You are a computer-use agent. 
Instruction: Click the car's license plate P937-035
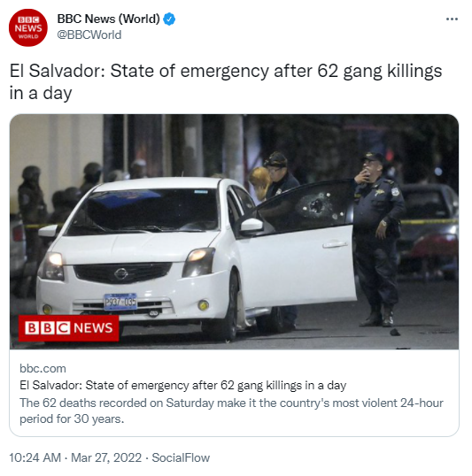tap(120, 302)
